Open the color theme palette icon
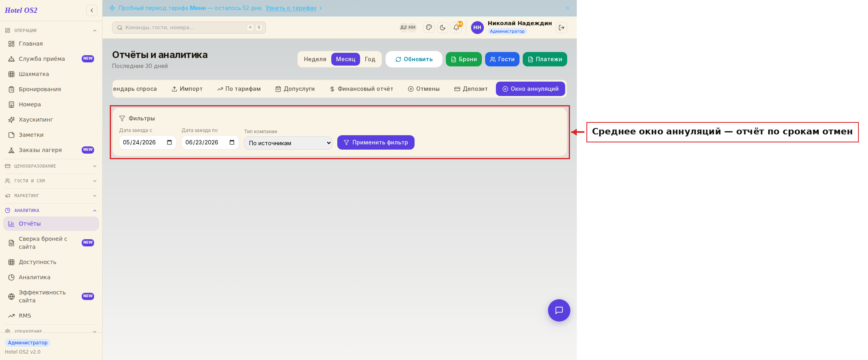This screenshot has width=868, height=360. [x=429, y=28]
